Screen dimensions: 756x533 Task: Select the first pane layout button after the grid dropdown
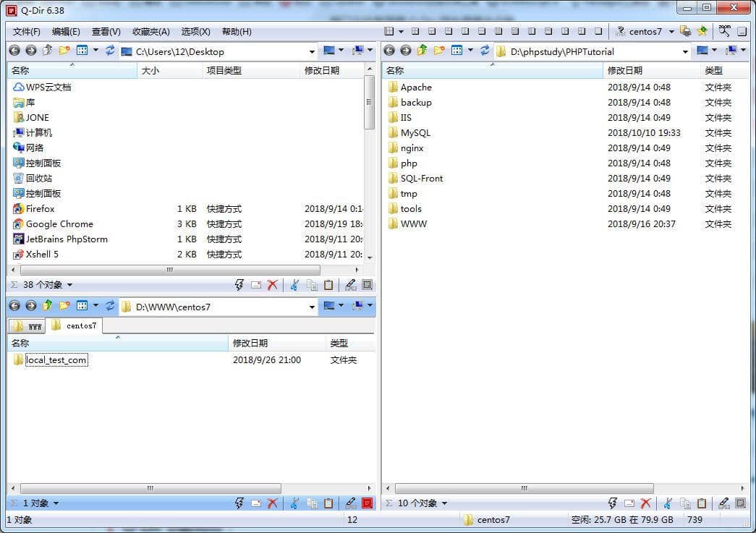(x=415, y=32)
